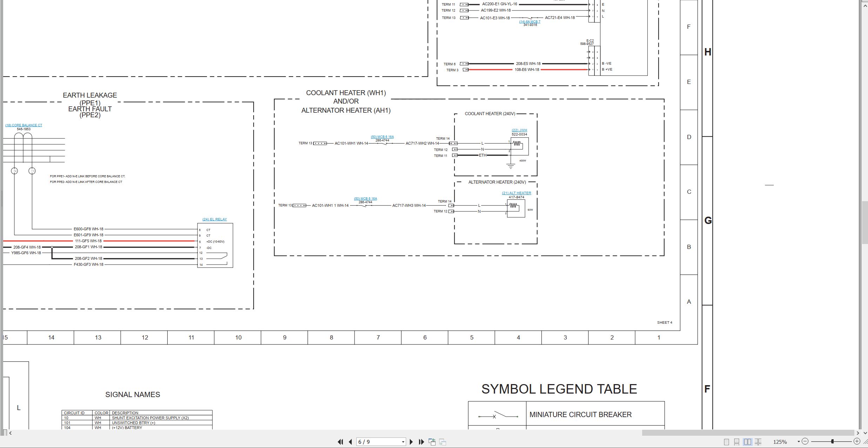The image size is (868, 448).
Task: Click the previous view icon
Action: 432,442
